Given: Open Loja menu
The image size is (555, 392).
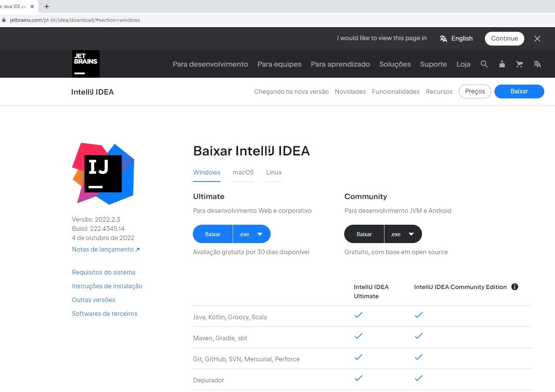Looking at the screenshot, I should tap(463, 64).
